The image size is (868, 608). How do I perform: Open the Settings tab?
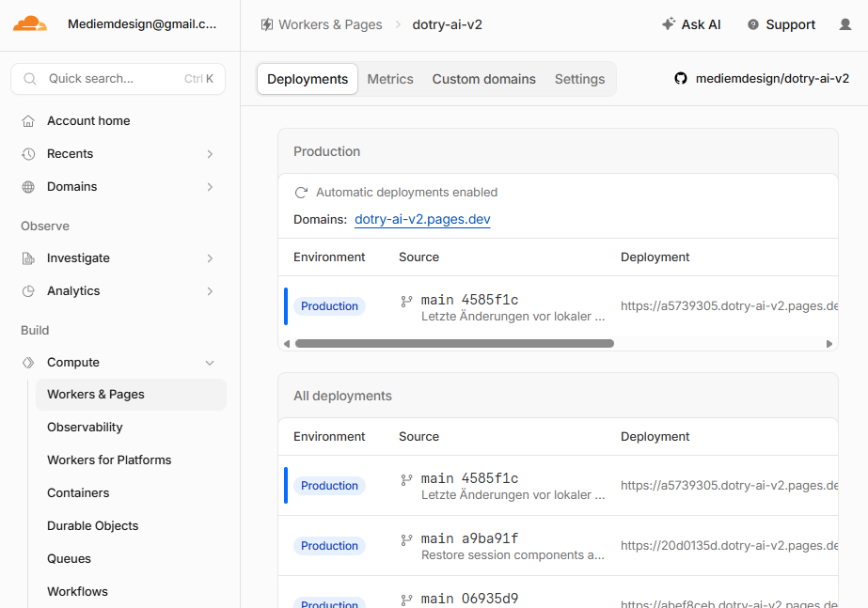(579, 79)
